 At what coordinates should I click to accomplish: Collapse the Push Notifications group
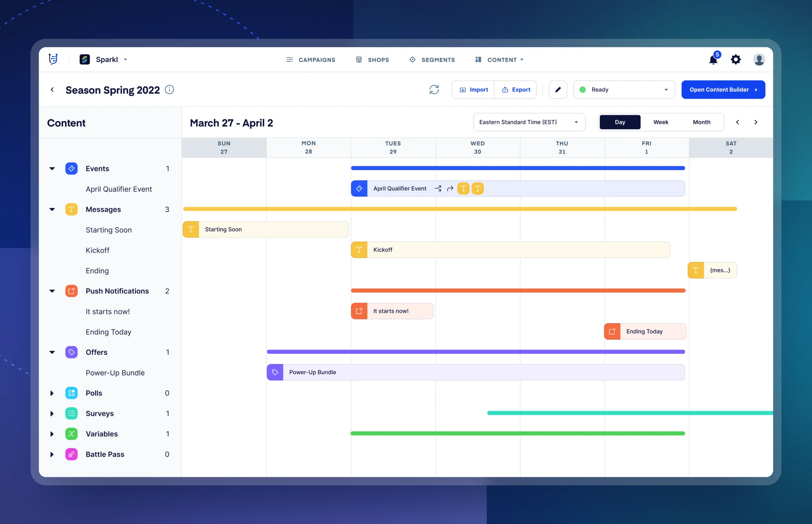52,291
